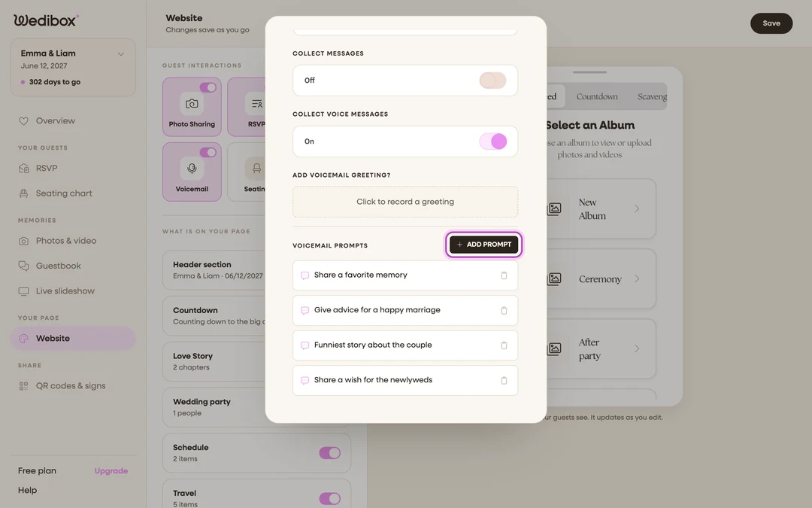Go to Guestbook in the sidebar

coord(58,266)
